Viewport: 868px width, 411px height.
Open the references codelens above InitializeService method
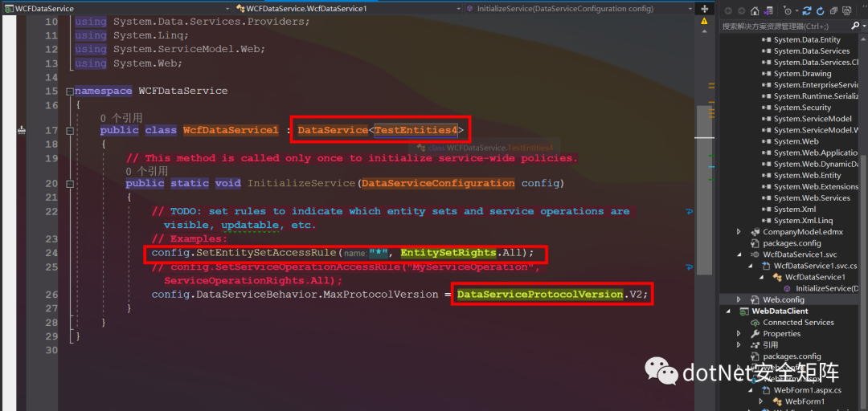[147, 171]
